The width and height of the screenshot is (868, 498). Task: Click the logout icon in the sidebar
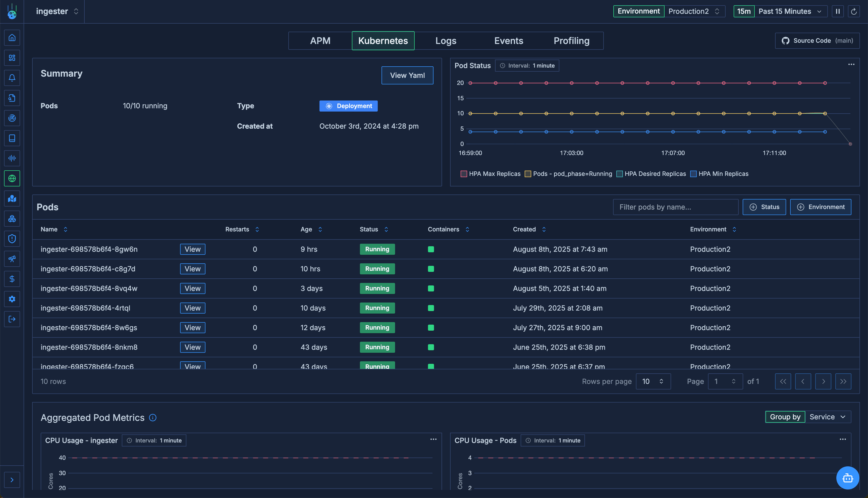pyautogui.click(x=12, y=319)
